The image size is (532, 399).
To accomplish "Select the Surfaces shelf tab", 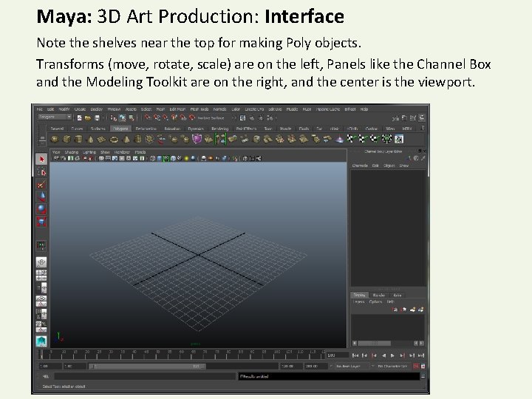I will (x=98, y=129).
